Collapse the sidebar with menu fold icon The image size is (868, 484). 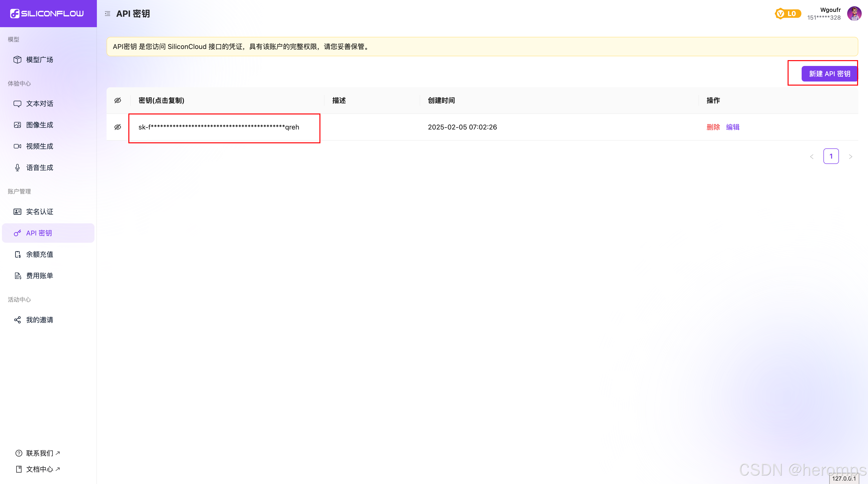pos(108,14)
